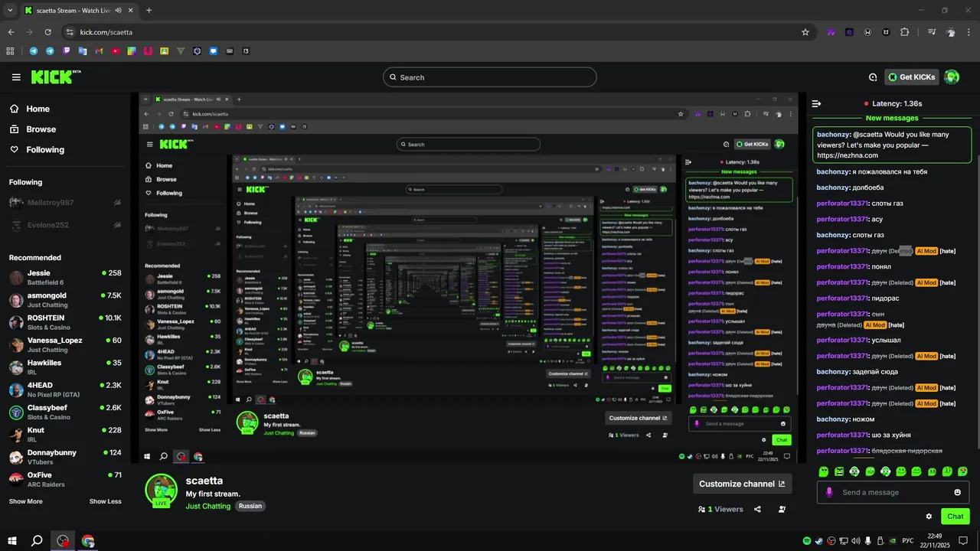Click the address bar URL kick.com/scaetta
The width and height of the screenshot is (980, 551).
coord(106,32)
